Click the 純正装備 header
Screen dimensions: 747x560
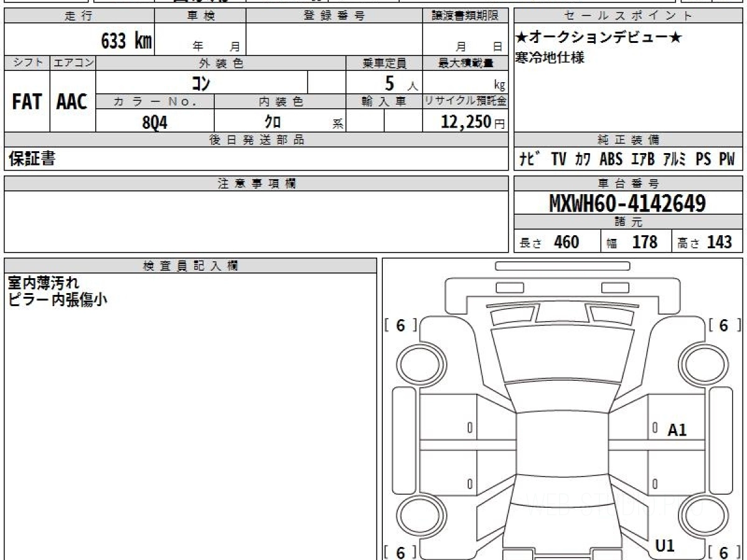[629, 140]
